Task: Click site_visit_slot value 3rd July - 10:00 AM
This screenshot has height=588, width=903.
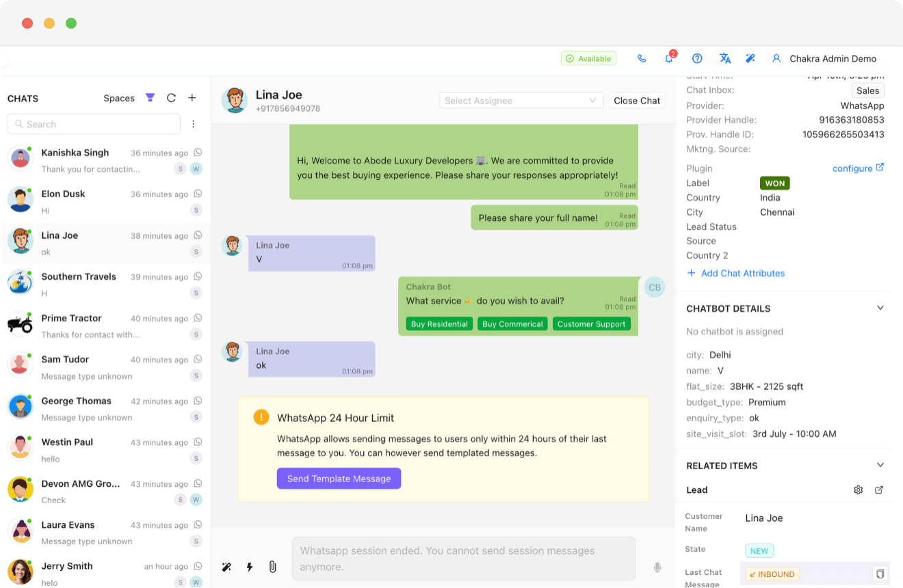Action: (x=794, y=434)
